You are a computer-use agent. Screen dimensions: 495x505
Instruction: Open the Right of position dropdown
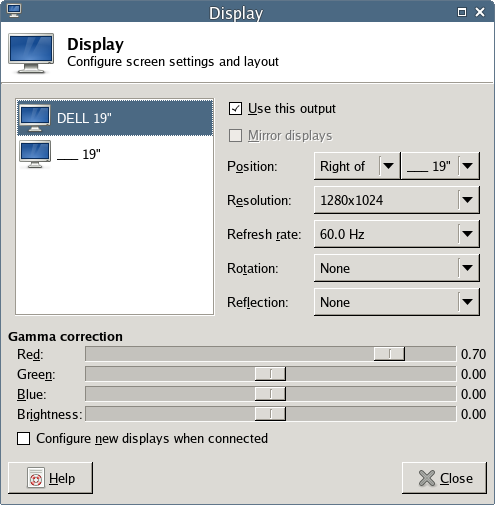point(357,166)
